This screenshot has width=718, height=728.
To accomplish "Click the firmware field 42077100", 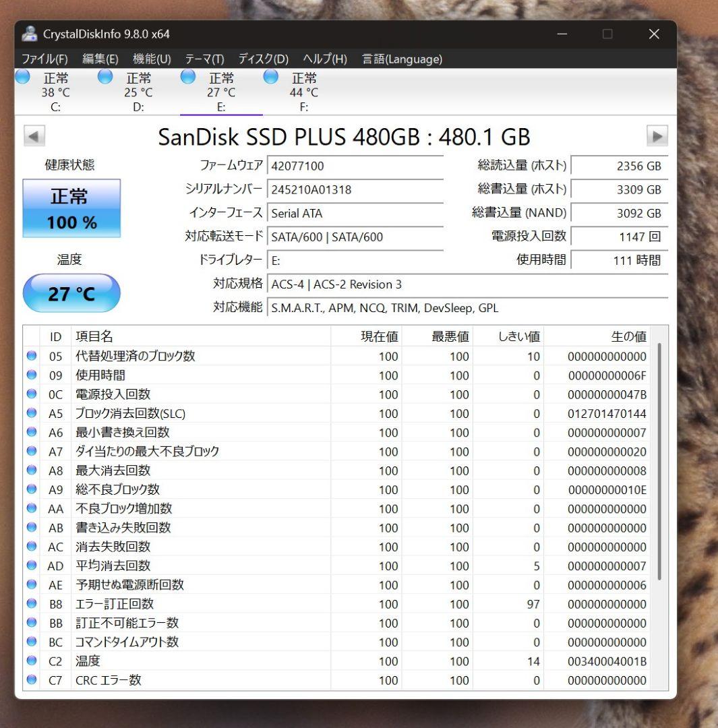I will (x=355, y=166).
